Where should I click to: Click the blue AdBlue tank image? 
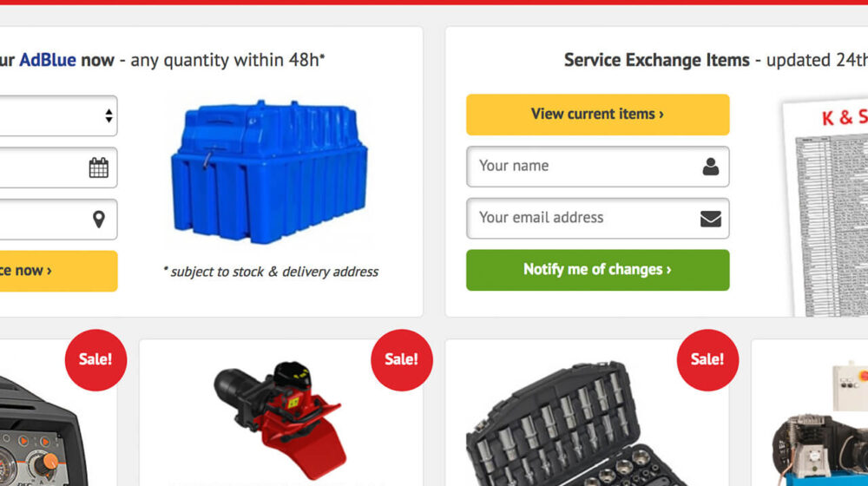click(269, 172)
